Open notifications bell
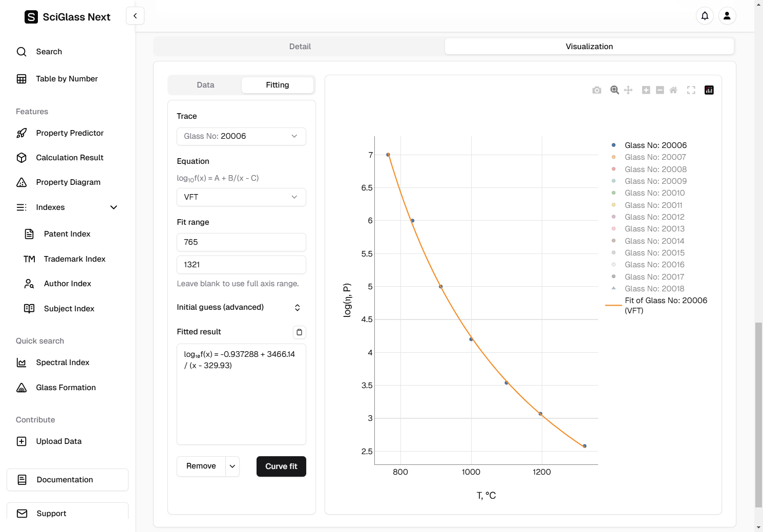This screenshot has width=763, height=532. 705,16
